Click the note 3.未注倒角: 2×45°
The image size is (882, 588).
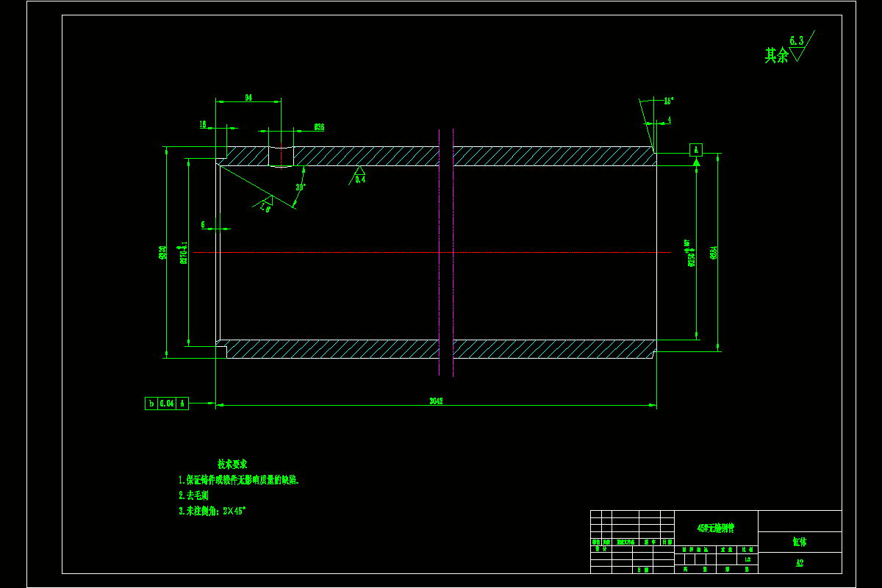(212, 511)
